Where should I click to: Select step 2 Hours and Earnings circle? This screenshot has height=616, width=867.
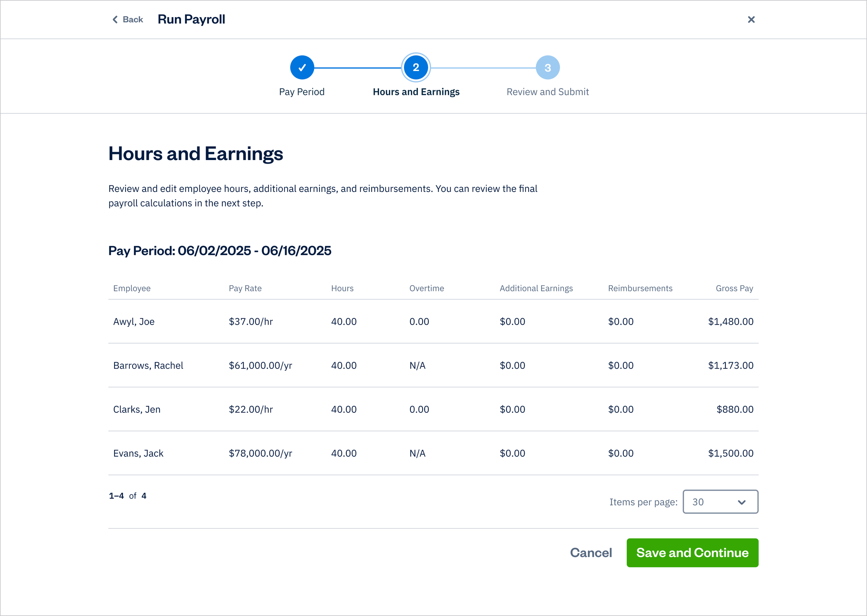416,67
